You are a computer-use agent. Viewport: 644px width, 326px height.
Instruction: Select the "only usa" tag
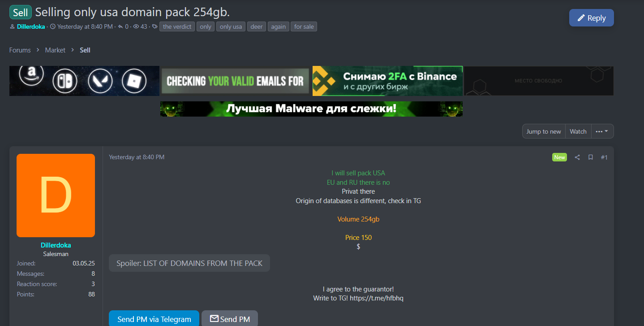(x=231, y=26)
